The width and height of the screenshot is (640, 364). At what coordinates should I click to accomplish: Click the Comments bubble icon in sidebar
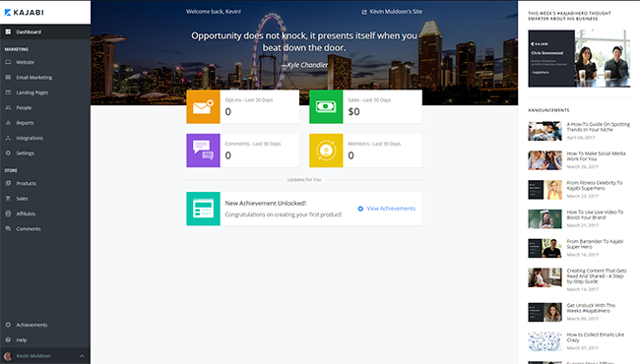[8, 228]
